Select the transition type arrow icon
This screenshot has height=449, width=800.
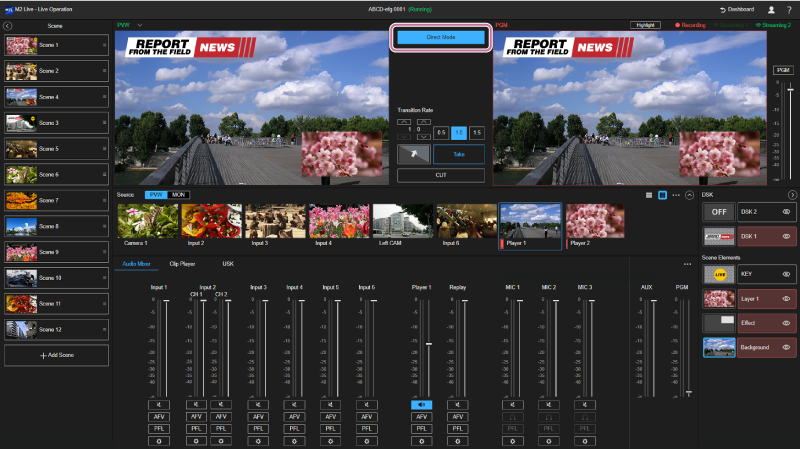click(x=414, y=154)
